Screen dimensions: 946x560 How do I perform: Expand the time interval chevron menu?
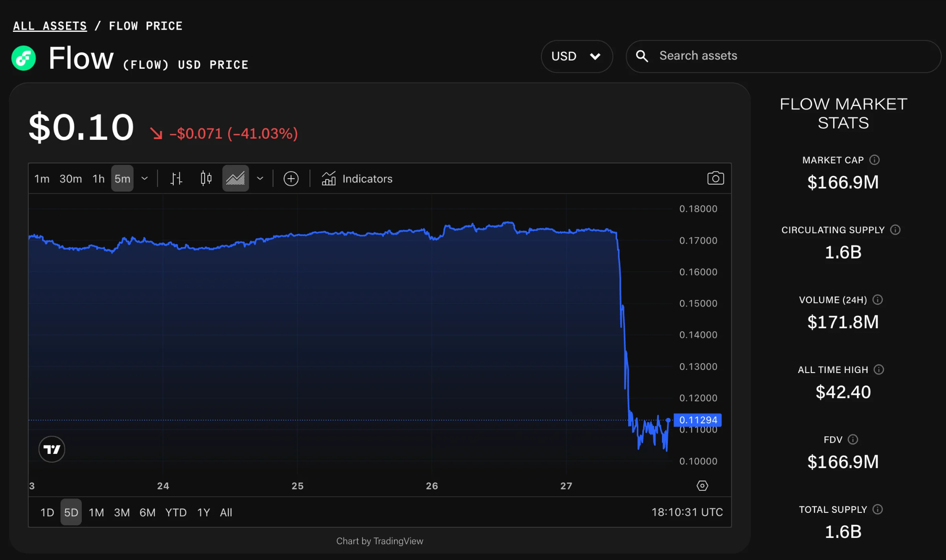(x=145, y=179)
